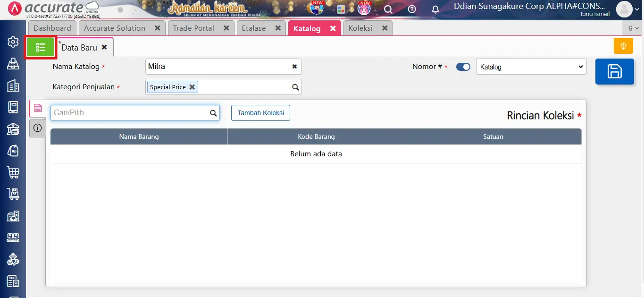644x298 pixels.
Task: Click the TAX book icon in sidebar
Action: [13, 281]
